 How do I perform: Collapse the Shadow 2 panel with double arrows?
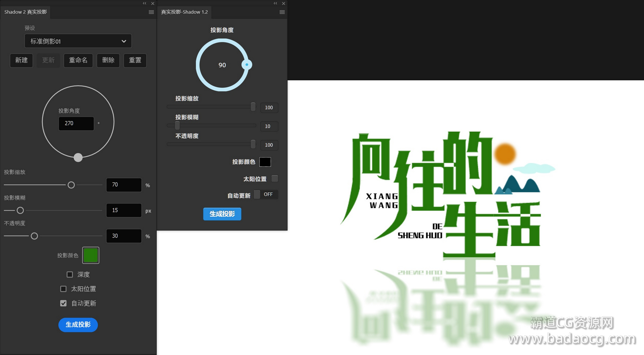[145, 3]
